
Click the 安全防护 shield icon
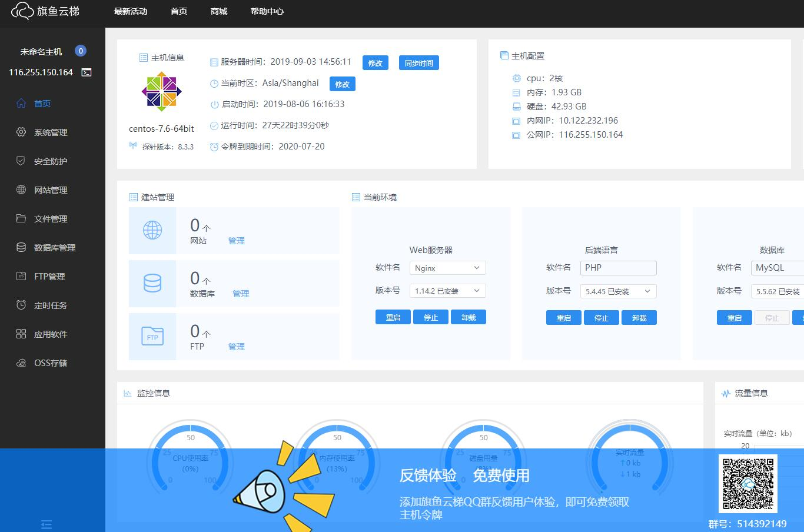21,161
